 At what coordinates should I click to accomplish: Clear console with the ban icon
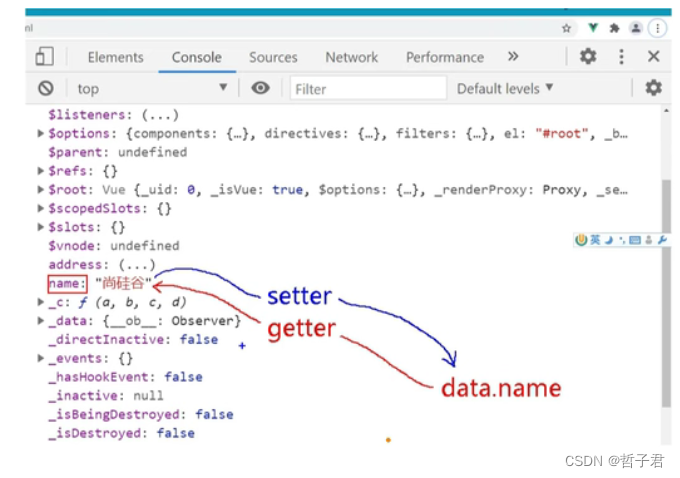(x=46, y=88)
